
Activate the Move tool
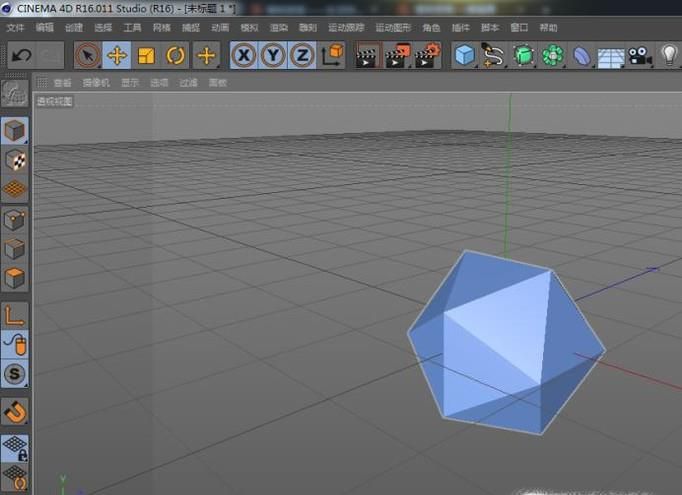(117, 55)
